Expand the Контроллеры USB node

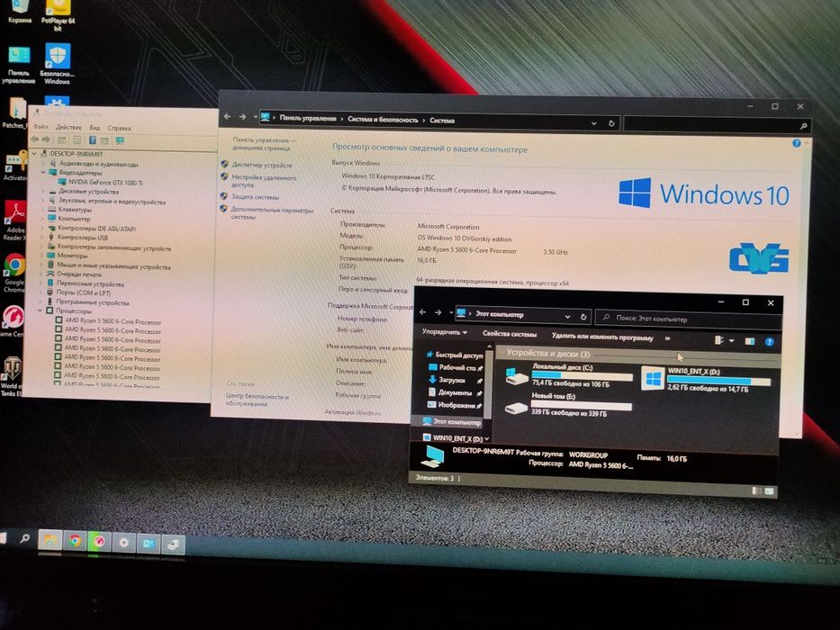click(42, 238)
